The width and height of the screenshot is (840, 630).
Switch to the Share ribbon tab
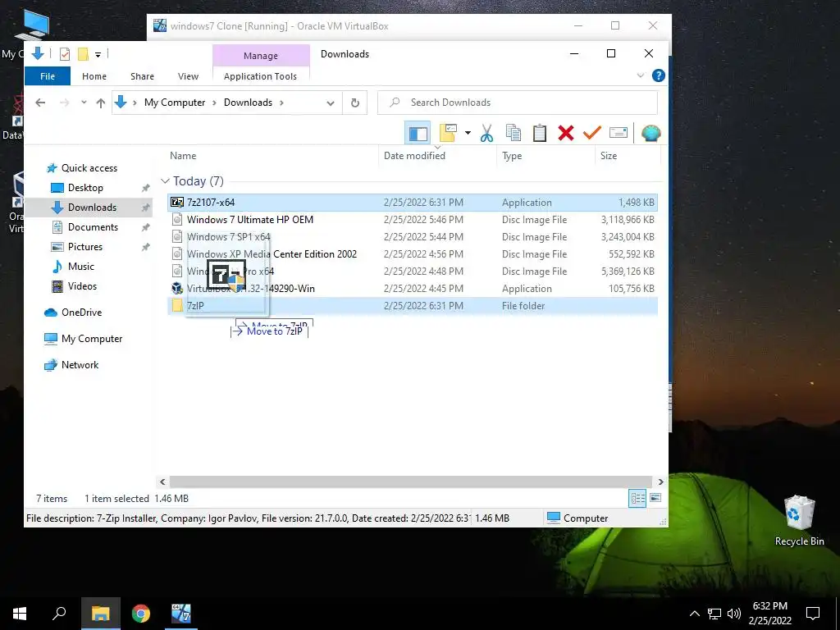point(142,76)
